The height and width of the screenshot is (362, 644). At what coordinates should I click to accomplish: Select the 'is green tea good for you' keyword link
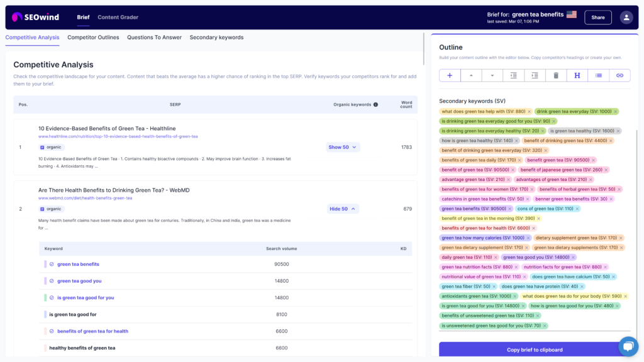[x=86, y=297]
